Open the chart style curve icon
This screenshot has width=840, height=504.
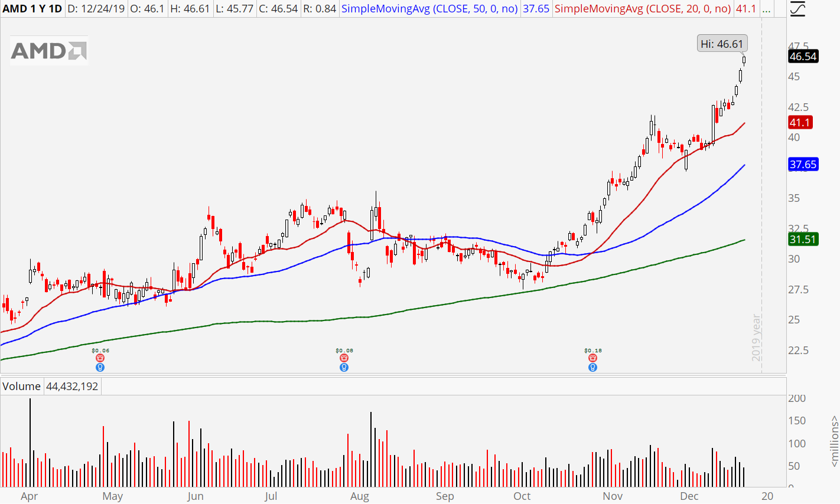coord(797,9)
